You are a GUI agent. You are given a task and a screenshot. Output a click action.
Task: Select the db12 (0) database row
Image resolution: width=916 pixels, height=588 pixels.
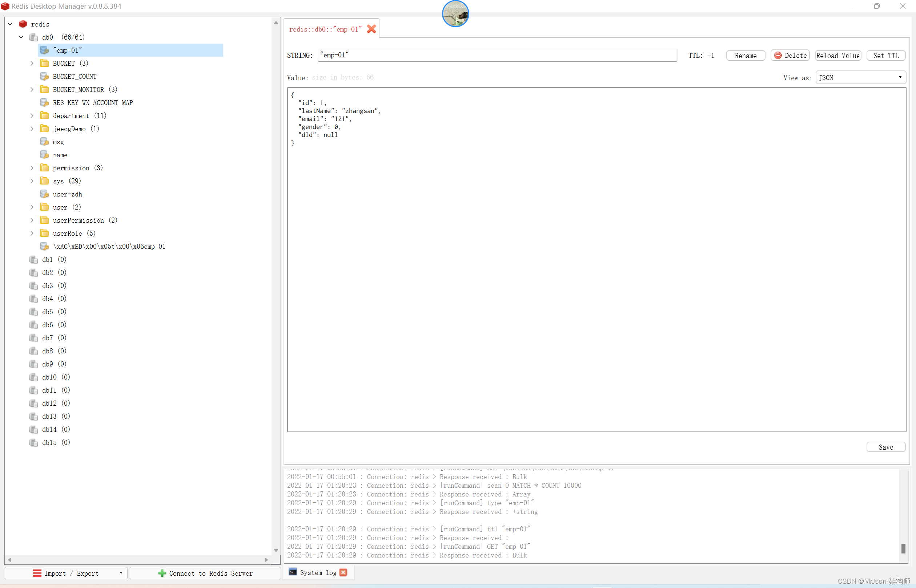tap(56, 403)
